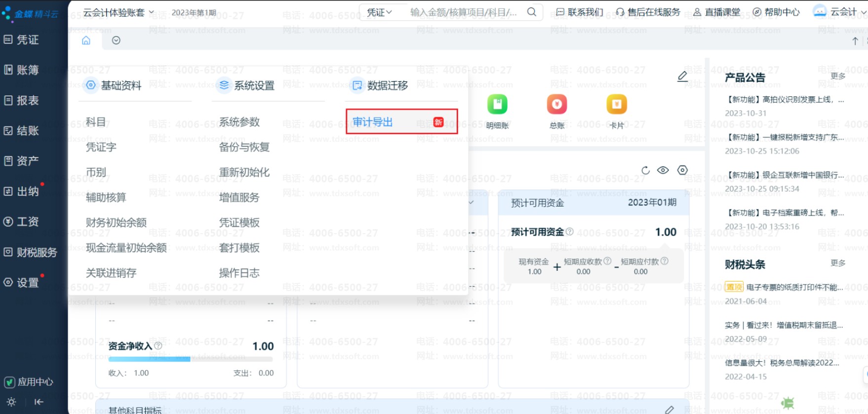Collapse the sidebar with arrow icon
Image resolution: width=868 pixels, height=414 pixels.
click(x=39, y=402)
